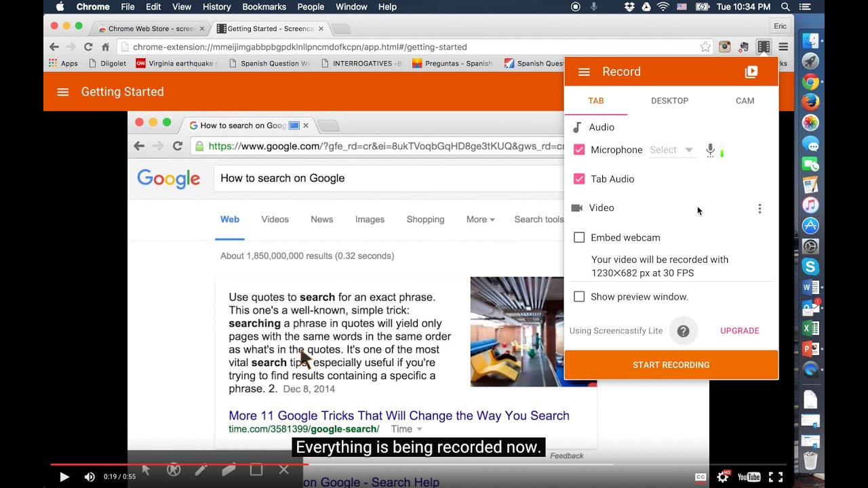
Task: Select the pen annotation tool
Action: (x=201, y=469)
